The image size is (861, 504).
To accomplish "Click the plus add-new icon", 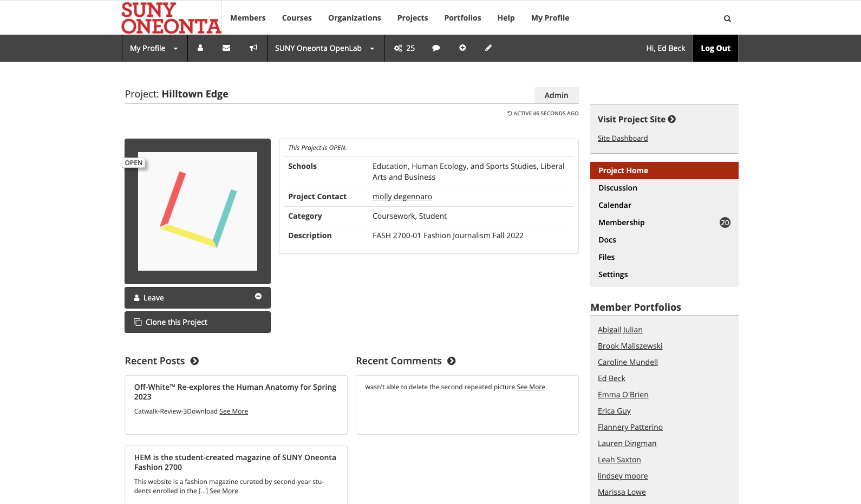I will pyautogui.click(x=462, y=48).
